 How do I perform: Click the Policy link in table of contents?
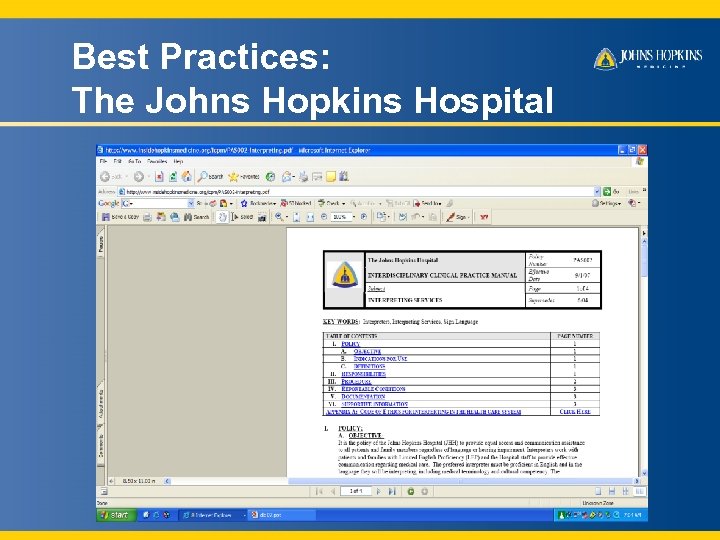pos(350,344)
